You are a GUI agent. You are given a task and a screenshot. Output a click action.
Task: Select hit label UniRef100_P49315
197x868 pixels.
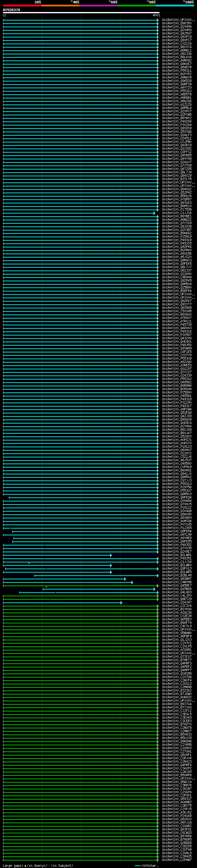tap(177, 243)
